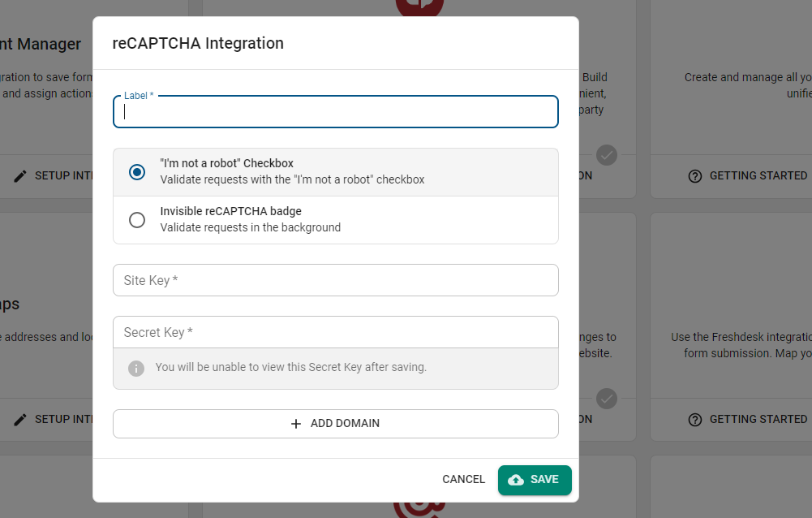812x518 pixels.
Task: Cancel the reCAPTCHA Integration dialog
Action: pos(463,479)
